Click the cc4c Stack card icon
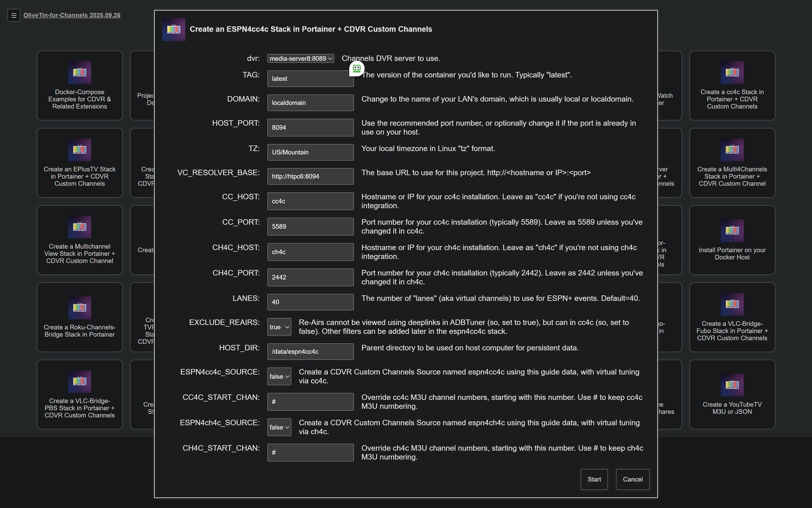812x508 pixels. [732, 72]
